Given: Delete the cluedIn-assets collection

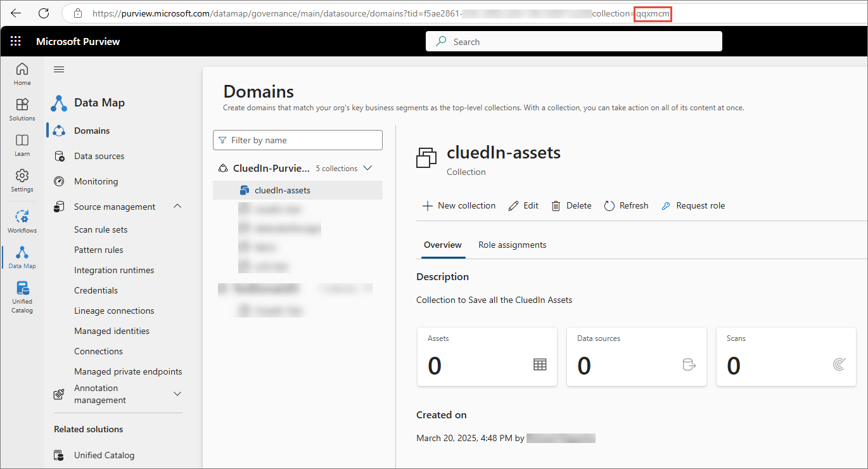Looking at the screenshot, I should (571, 205).
